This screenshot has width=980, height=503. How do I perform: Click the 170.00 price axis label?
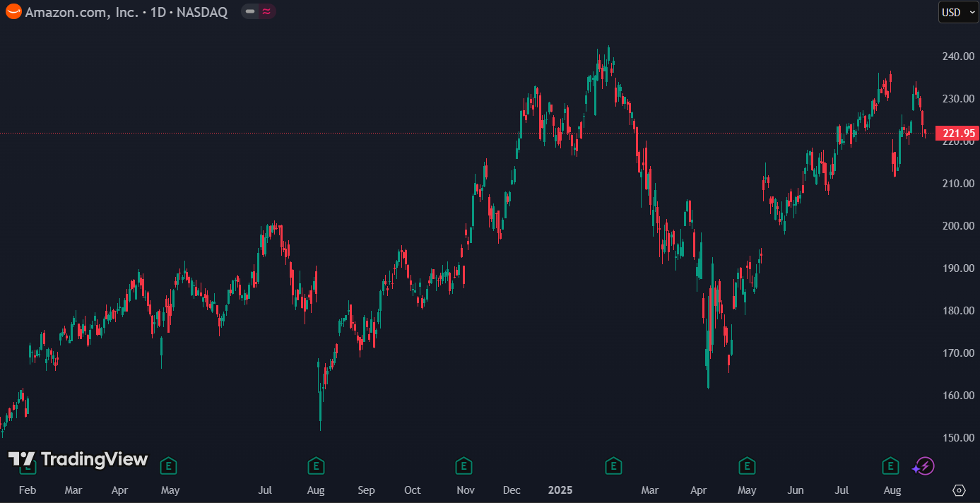click(x=957, y=353)
